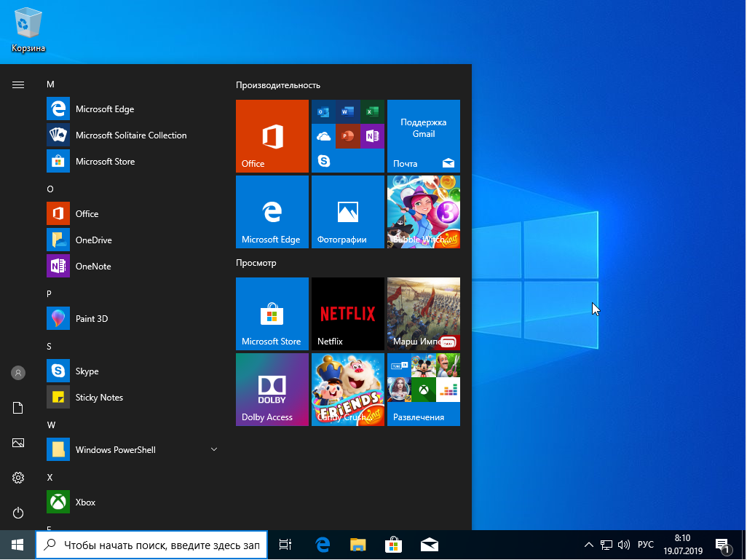Focus the taskbar search box
Image resolution: width=747 pixels, height=560 pixels.
point(151,545)
